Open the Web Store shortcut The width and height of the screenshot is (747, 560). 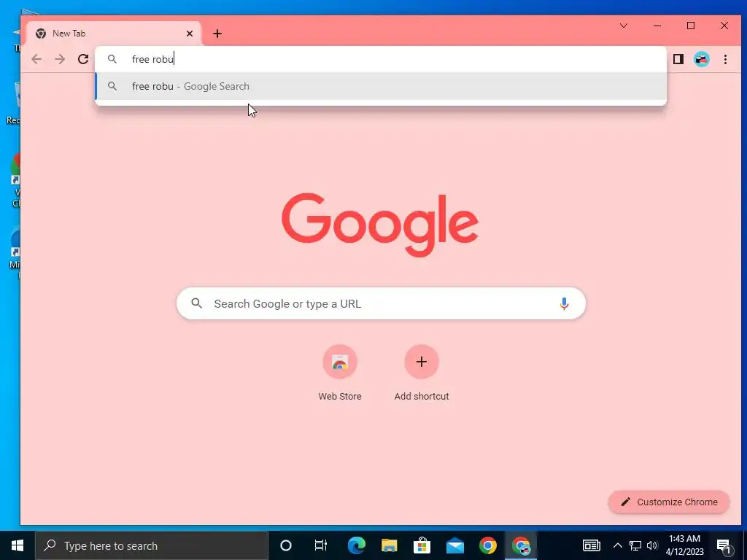pyautogui.click(x=340, y=373)
